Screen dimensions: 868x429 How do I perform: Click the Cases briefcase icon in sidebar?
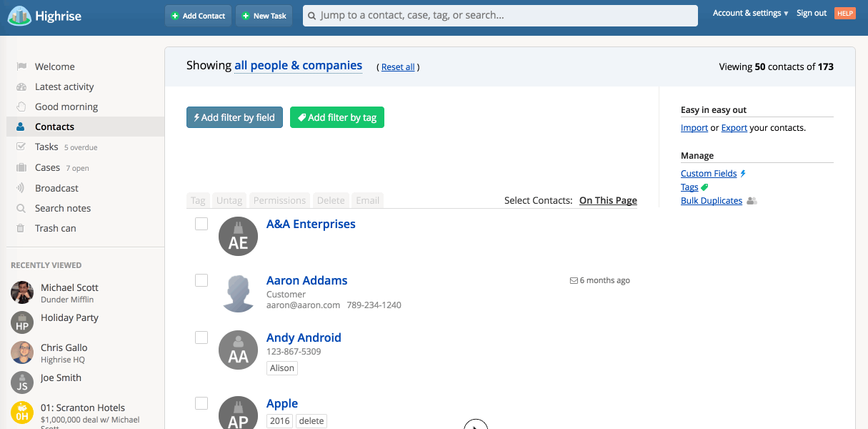(21, 167)
